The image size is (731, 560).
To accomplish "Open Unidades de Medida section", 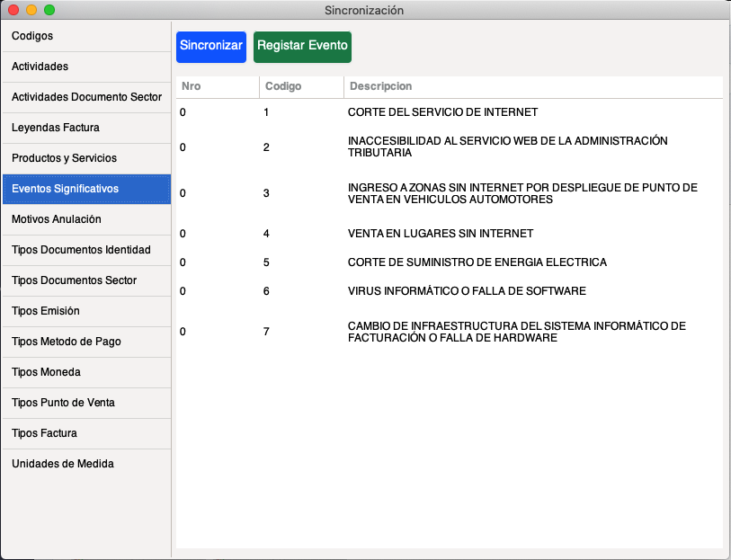I will coord(85,464).
